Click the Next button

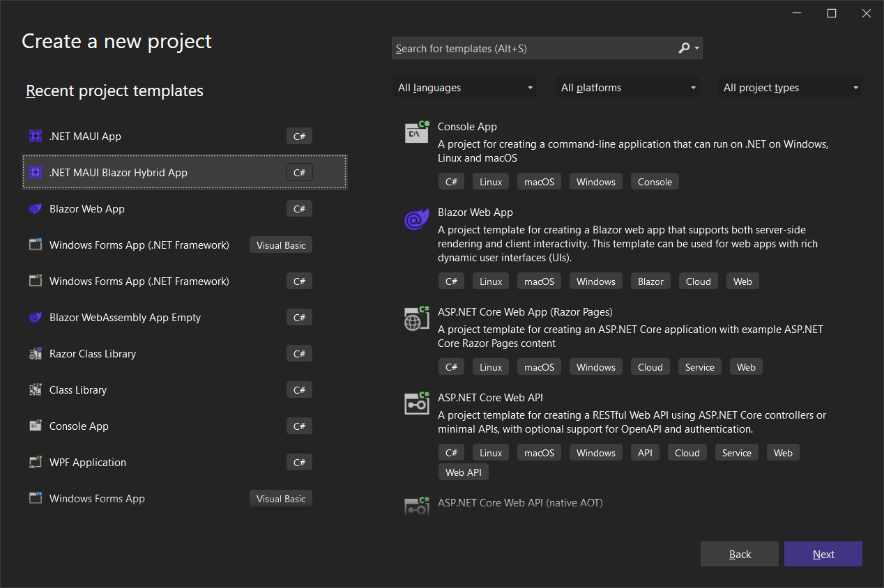(823, 554)
